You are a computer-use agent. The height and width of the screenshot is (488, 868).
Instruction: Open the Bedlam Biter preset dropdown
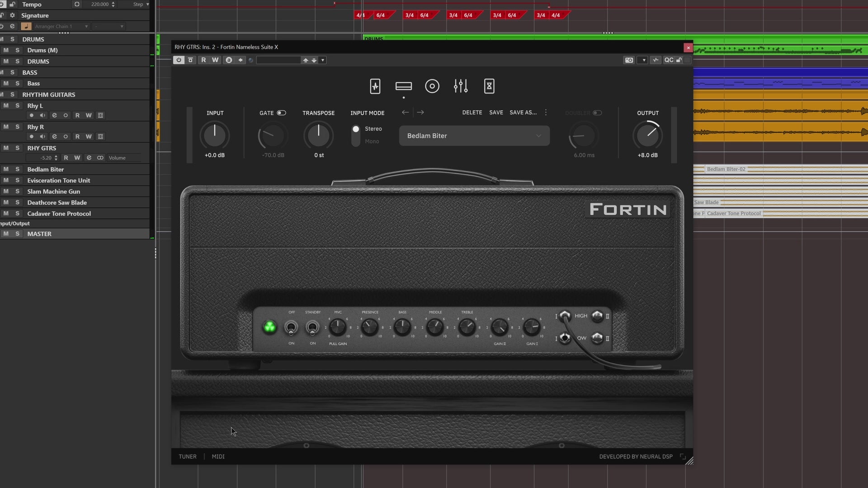[x=474, y=136]
